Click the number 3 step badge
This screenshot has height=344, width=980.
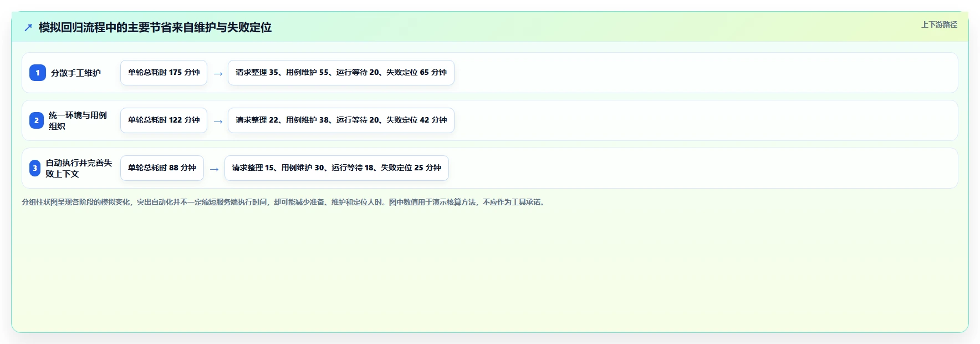tap(35, 168)
